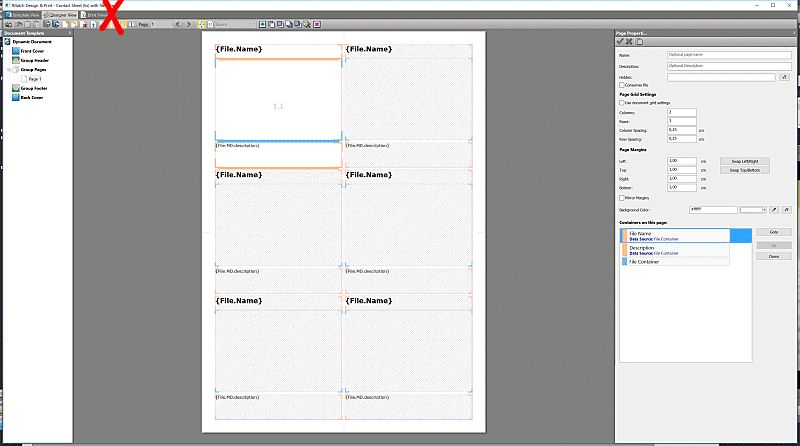Click the Columns value field
Image resolution: width=800 pixels, height=446 pixels.
[682, 112]
